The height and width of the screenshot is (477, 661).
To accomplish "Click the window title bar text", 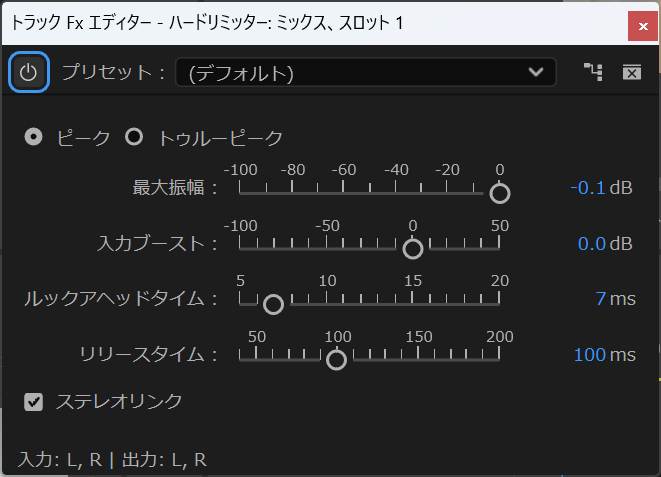I will pos(207,22).
